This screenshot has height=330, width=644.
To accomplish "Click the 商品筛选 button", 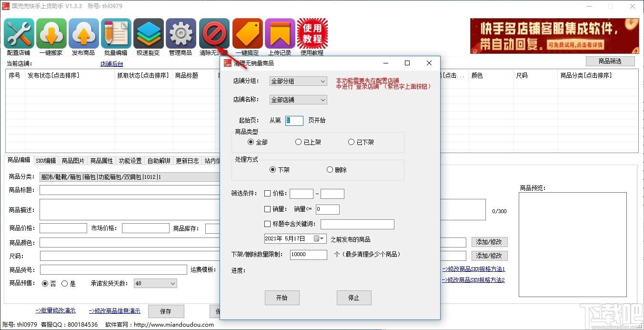I will (x=610, y=61).
